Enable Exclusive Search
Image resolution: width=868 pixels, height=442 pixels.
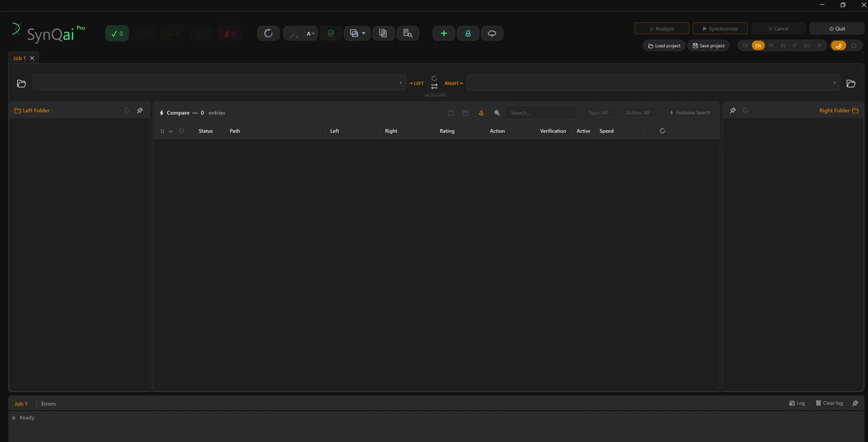pyautogui.click(x=690, y=112)
